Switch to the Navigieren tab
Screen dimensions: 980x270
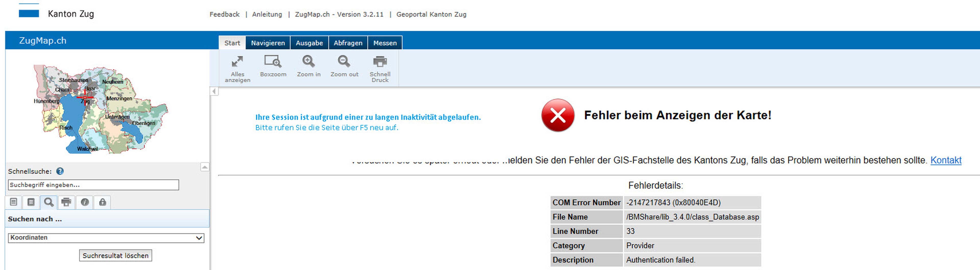(x=267, y=43)
